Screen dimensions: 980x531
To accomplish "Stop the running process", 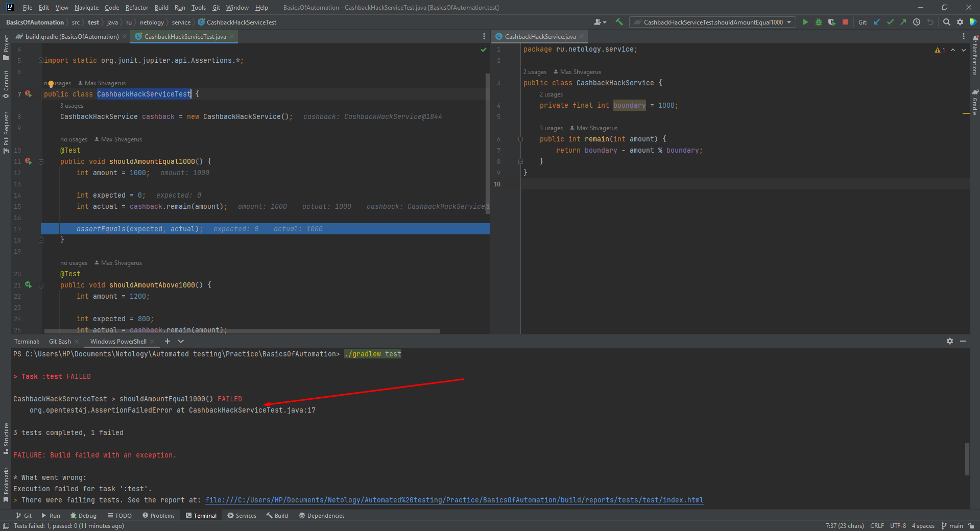I will [x=845, y=22].
